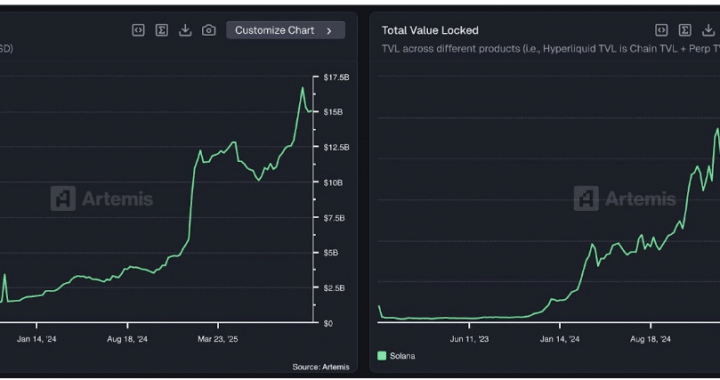This screenshot has width=720, height=380.
Task: Click the $12.5B axis label
Action: pos(336,147)
